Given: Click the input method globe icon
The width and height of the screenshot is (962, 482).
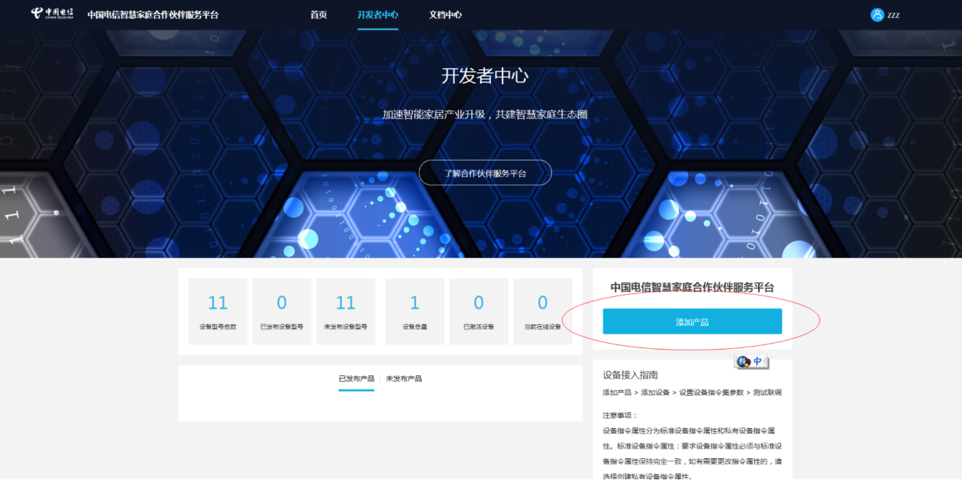Looking at the screenshot, I should pyautogui.click(x=743, y=362).
